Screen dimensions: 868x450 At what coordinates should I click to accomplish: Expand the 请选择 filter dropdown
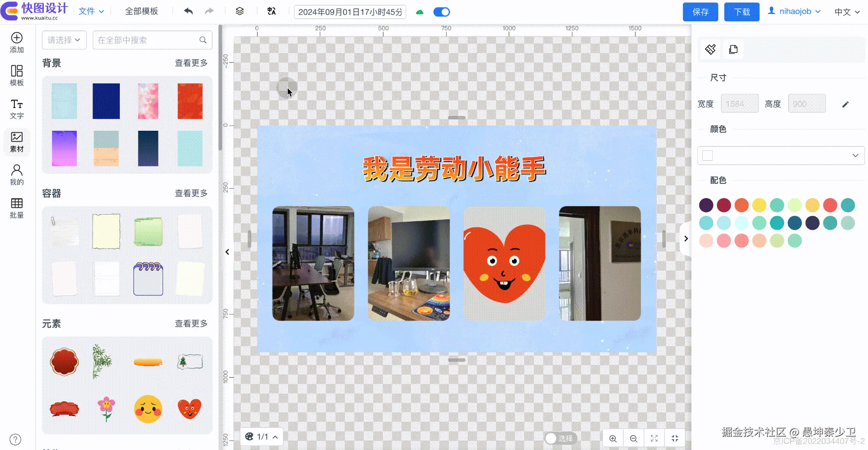[64, 40]
